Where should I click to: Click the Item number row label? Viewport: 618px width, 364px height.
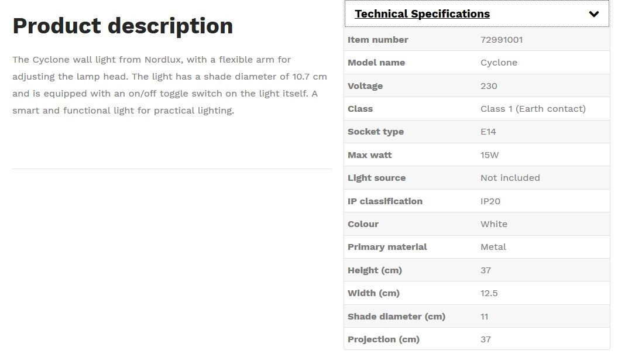(x=377, y=40)
